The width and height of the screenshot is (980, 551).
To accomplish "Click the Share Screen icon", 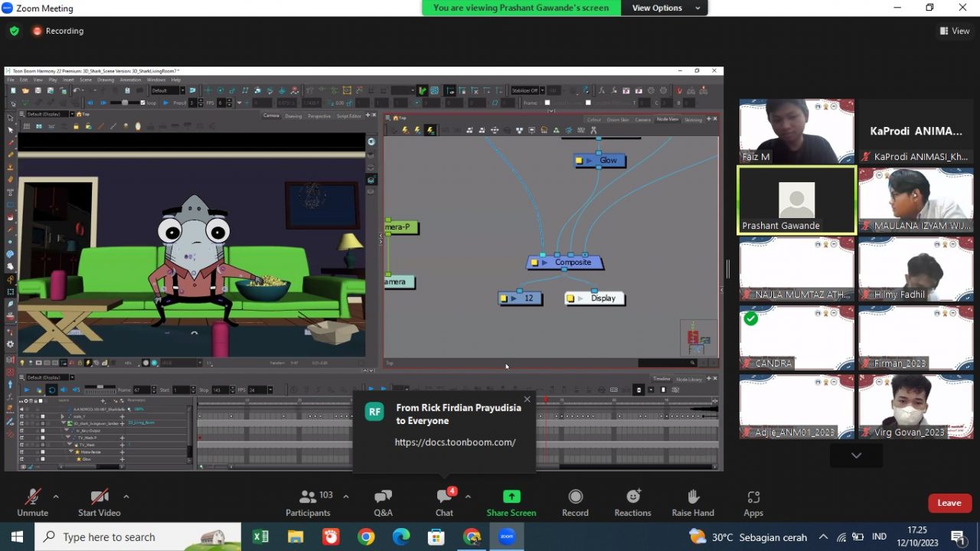I will [x=511, y=497].
